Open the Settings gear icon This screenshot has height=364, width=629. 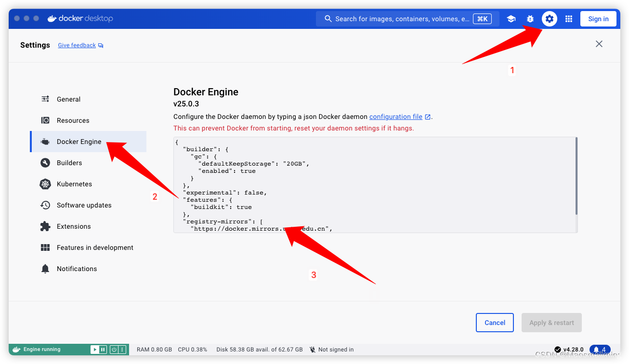pos(550,19)
